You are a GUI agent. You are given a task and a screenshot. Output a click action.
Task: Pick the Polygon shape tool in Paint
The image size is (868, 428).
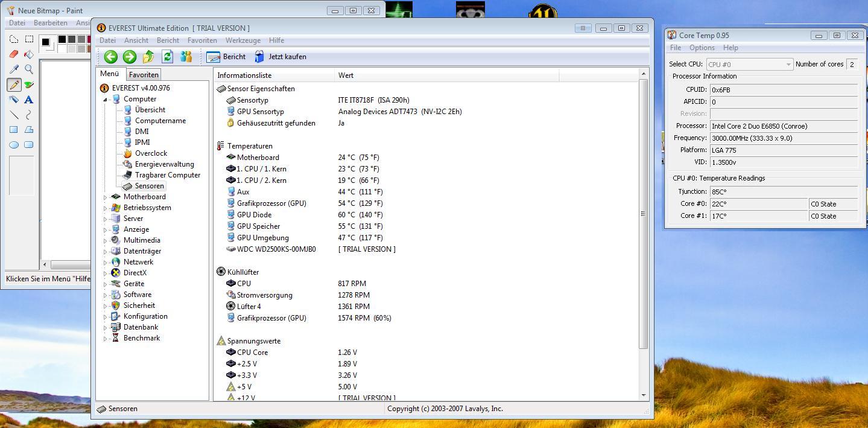(x=28, y=130)
